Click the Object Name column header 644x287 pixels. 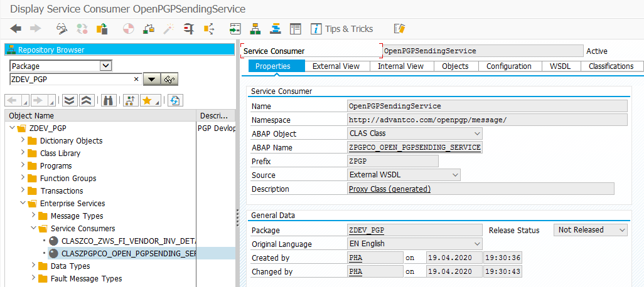click(100, 116)
